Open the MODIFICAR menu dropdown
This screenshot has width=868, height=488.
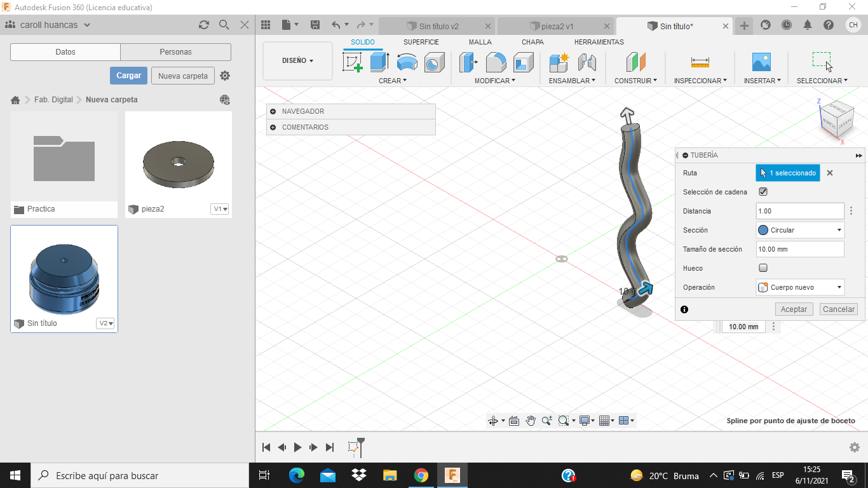click(x=495, y=81)
